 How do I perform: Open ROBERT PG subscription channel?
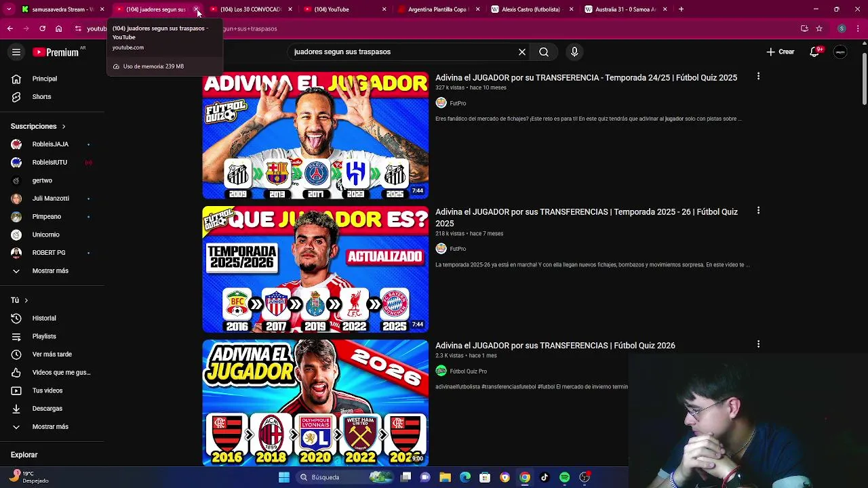pos(50,253)
